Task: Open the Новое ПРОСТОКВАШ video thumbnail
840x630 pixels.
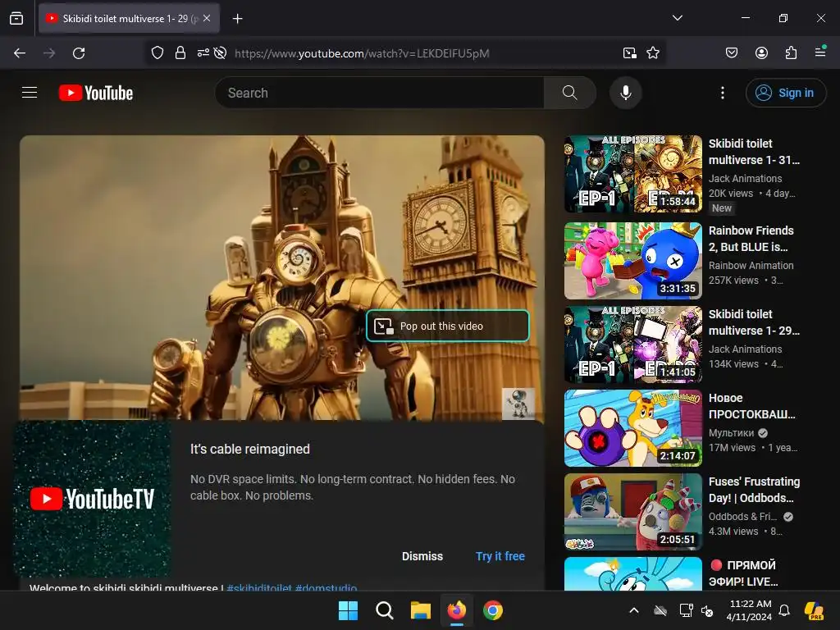Action: click(632, 428)
